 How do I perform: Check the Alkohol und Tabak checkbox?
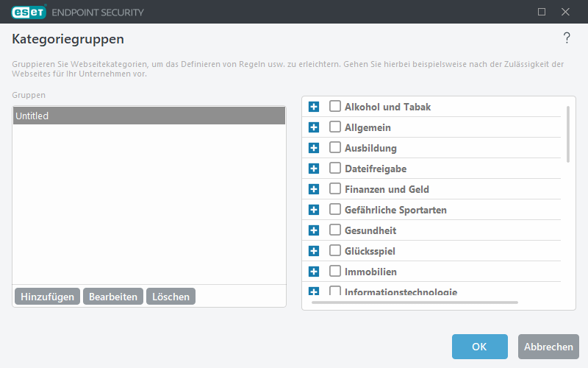click(335, 107)
